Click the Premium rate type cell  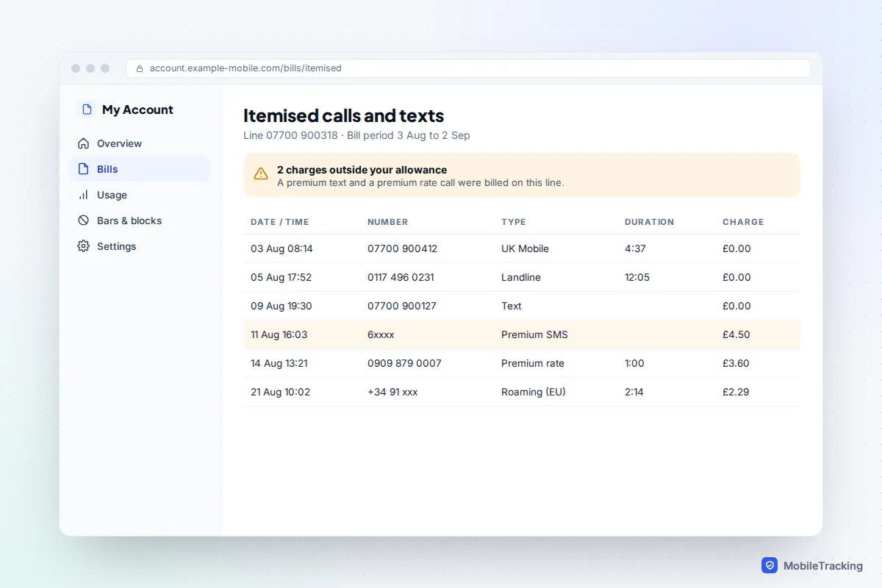pyautogui.click(x=533, y=363)
